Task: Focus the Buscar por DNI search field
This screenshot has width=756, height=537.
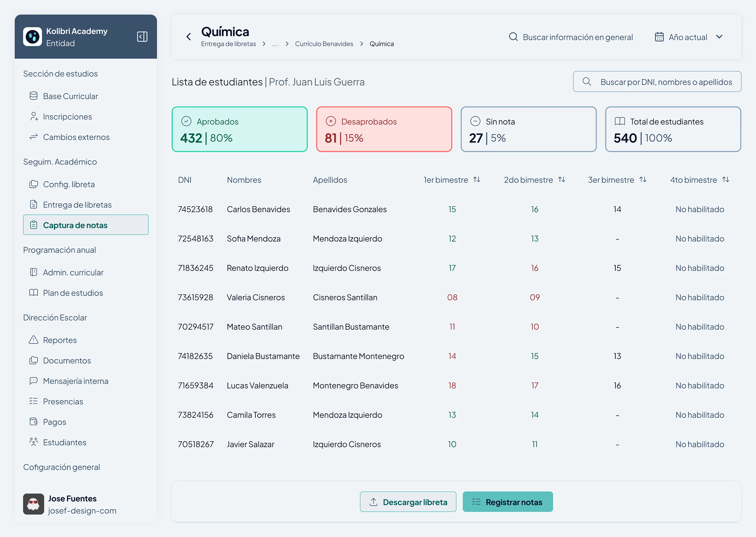Action: (657, 82)
